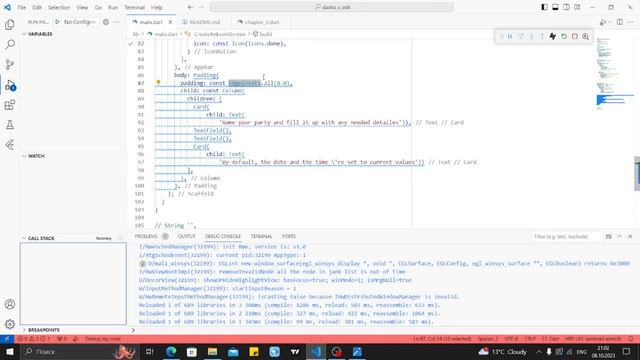Screen dimensions: 640x360
Task: Click the lightbulb code action on line 87
Action: click(x=158, y=82)
